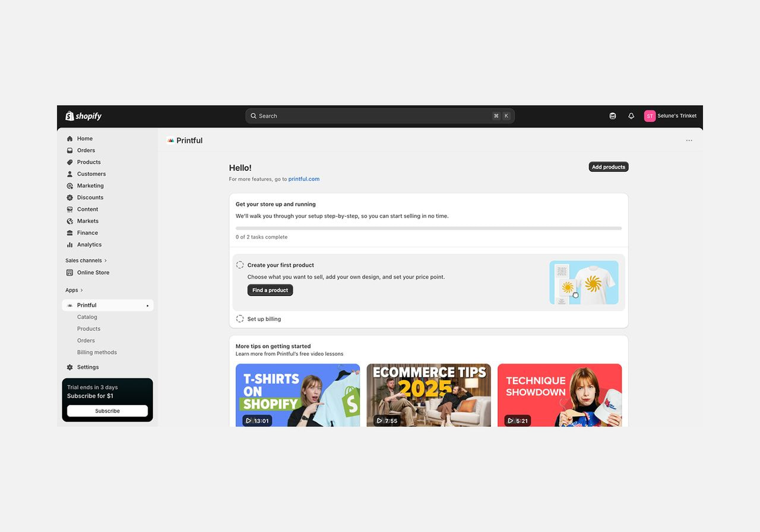
Task: Click the search input field
Action: tap(380, 116)
